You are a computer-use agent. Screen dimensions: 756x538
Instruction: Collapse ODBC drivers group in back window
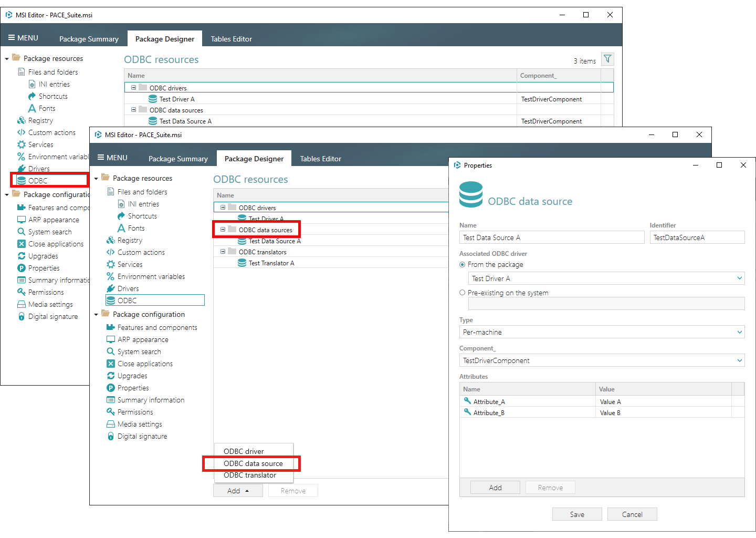133,88
